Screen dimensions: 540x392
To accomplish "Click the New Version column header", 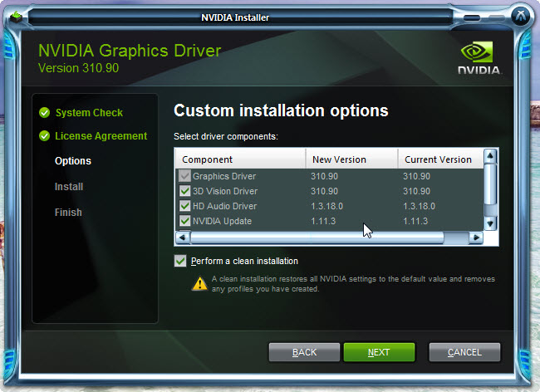I will [351, 159].
